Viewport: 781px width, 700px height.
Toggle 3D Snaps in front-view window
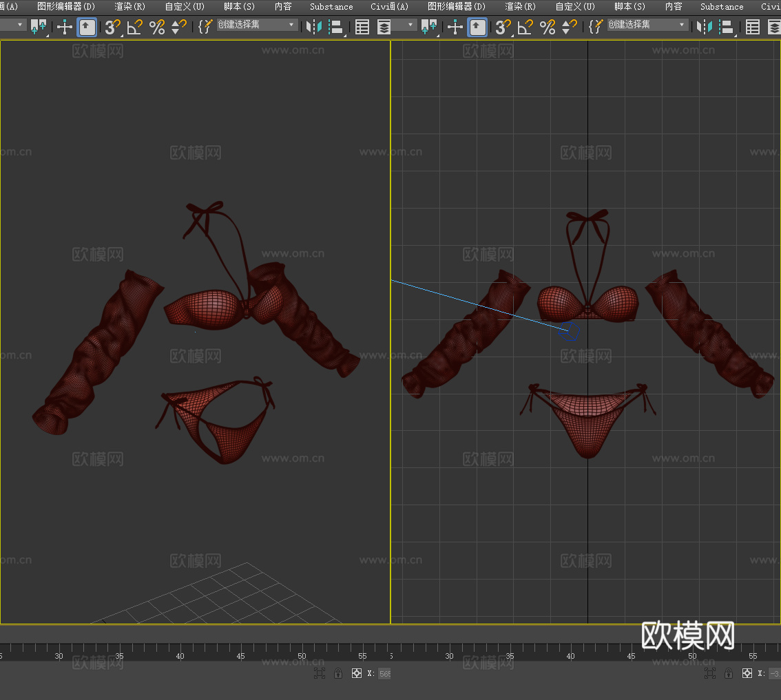point(503,27)
